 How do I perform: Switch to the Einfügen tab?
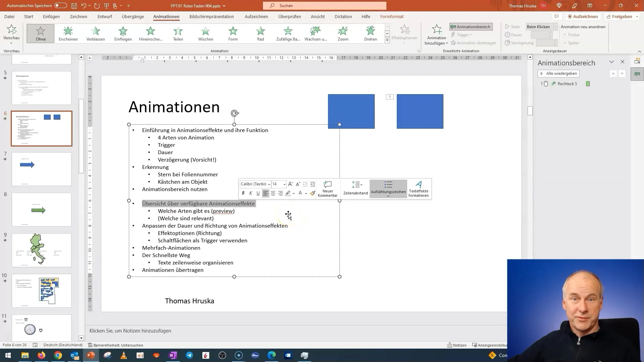[51, 16]
